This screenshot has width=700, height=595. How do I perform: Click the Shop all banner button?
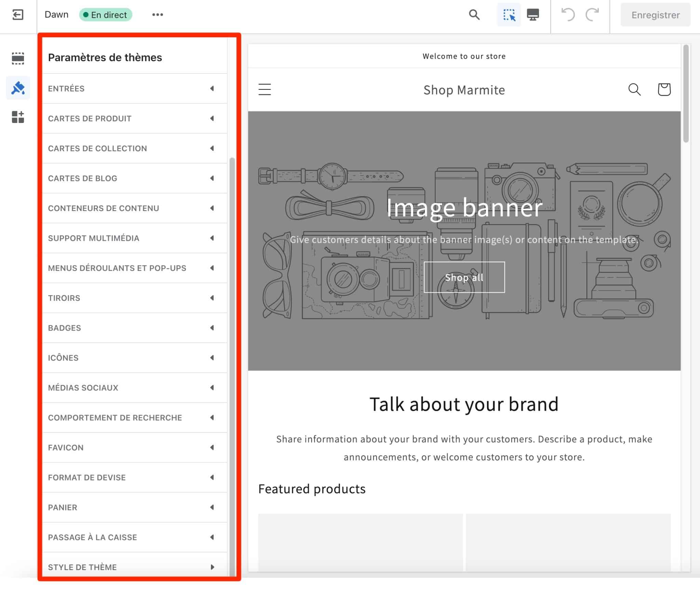point(464,277)
